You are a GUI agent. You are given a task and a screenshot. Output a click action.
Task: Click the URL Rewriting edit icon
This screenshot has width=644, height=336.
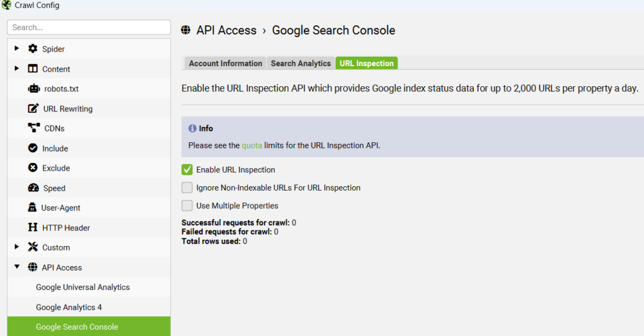(x=33, y=108)
